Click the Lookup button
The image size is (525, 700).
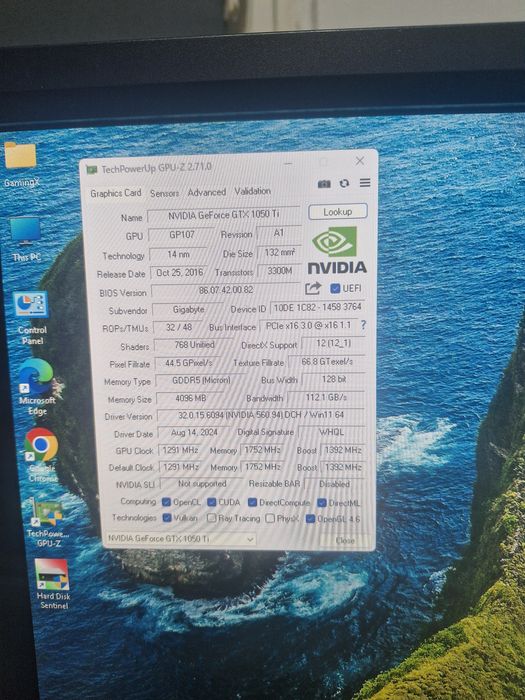click(x=338, y=212)
